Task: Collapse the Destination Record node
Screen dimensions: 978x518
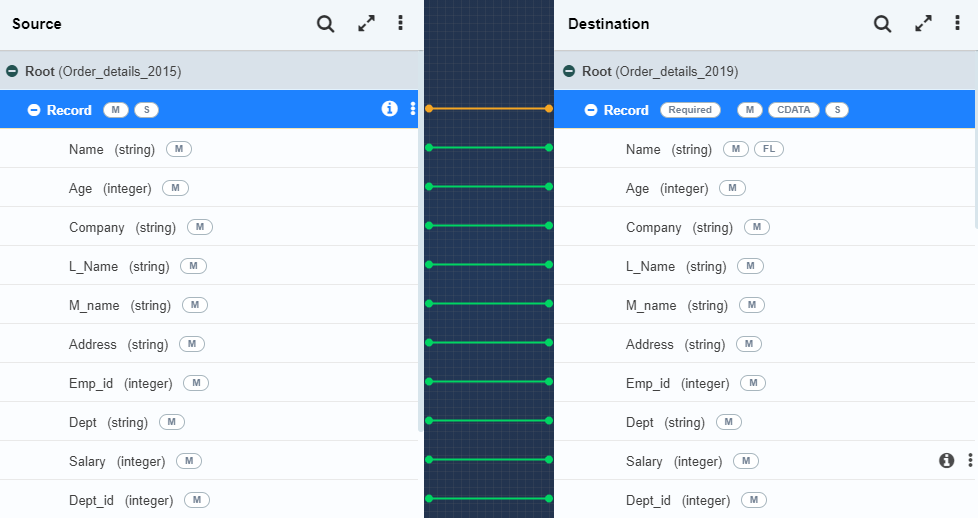Action: 591,110
